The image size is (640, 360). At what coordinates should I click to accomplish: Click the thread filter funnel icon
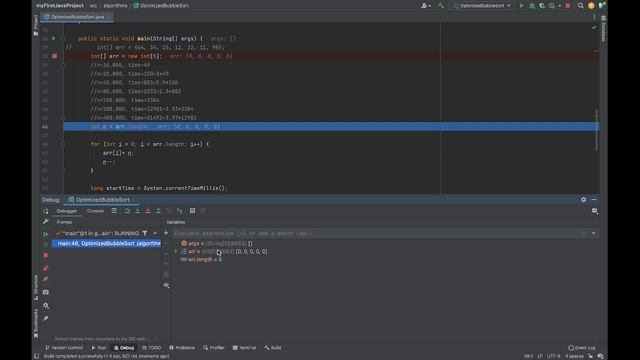(x=145, y=233)
